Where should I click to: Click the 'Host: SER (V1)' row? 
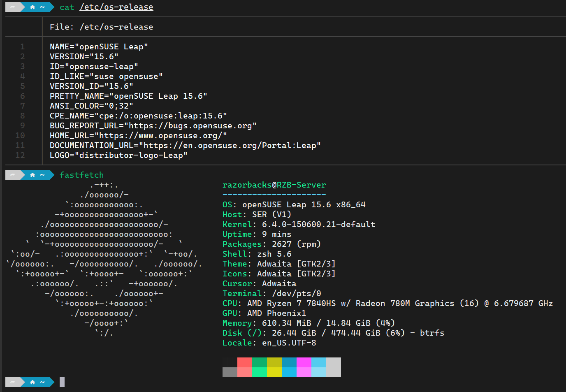pos(257,214)
